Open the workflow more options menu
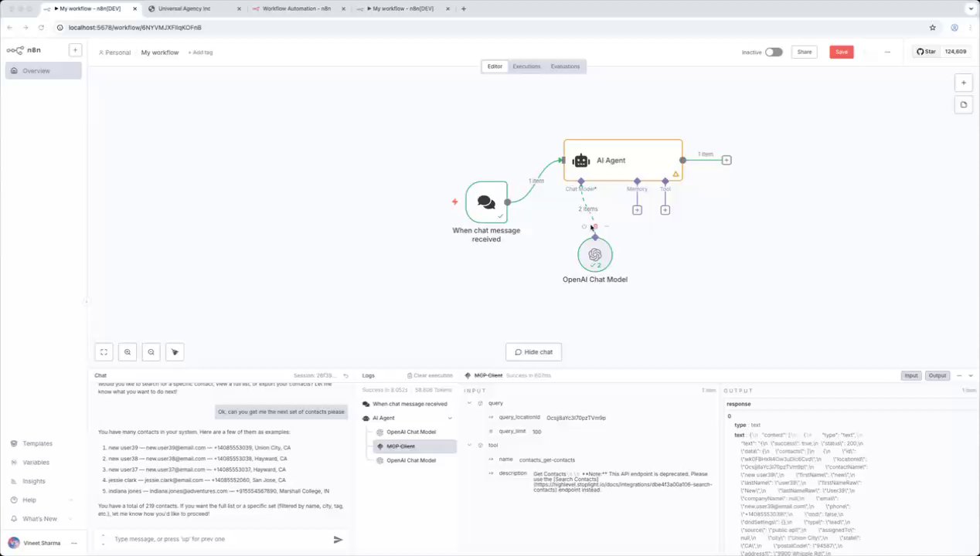Image resolution: width=980 pixels, height=556 pixels. tap(887, 53)
